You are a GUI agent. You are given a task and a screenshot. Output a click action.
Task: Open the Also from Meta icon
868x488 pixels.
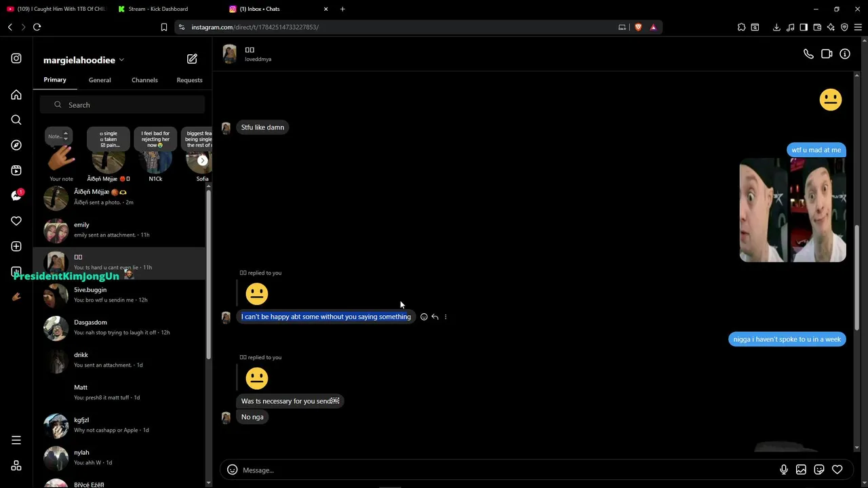tap(16, 466)
